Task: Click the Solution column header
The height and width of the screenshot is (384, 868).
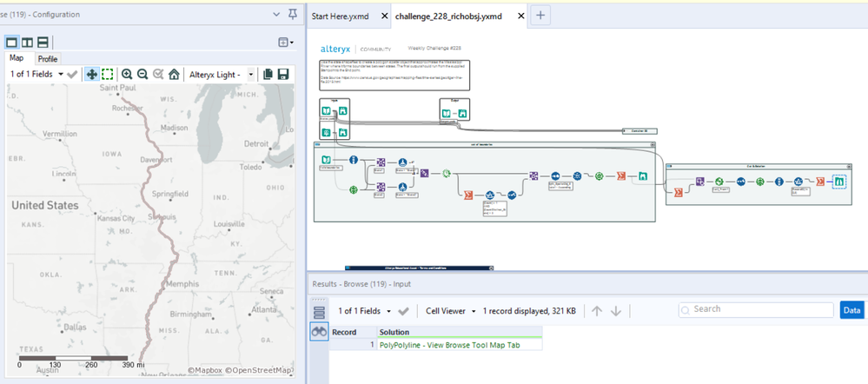Action: (x=460, y=332)
